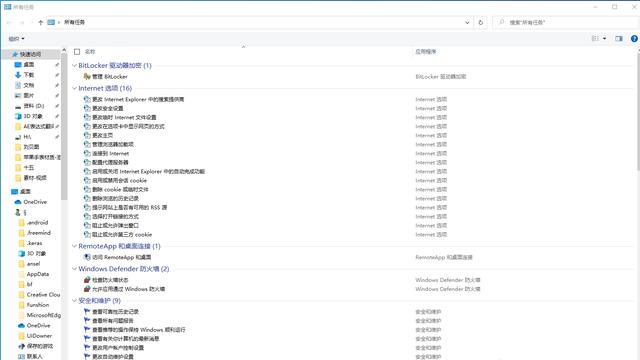Collapse the Security and Maintenance (9) group
Viewport: 640px width, 360px height.
click(x=74, y=300)
